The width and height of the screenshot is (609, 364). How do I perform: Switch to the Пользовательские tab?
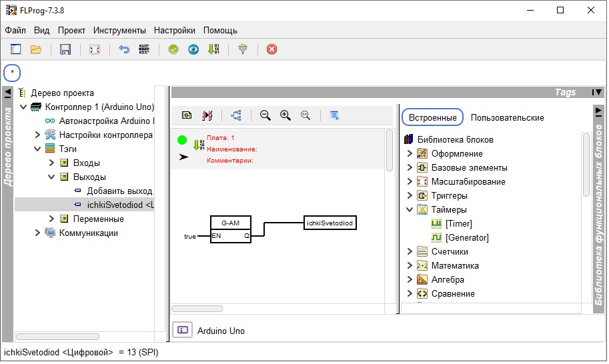point(507,117)
